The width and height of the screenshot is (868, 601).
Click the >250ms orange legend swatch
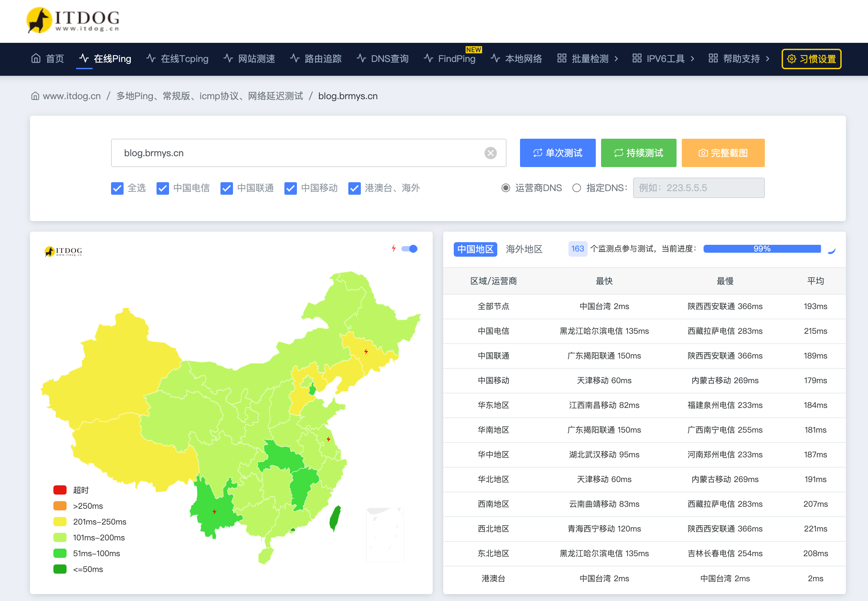coord(60,506)
